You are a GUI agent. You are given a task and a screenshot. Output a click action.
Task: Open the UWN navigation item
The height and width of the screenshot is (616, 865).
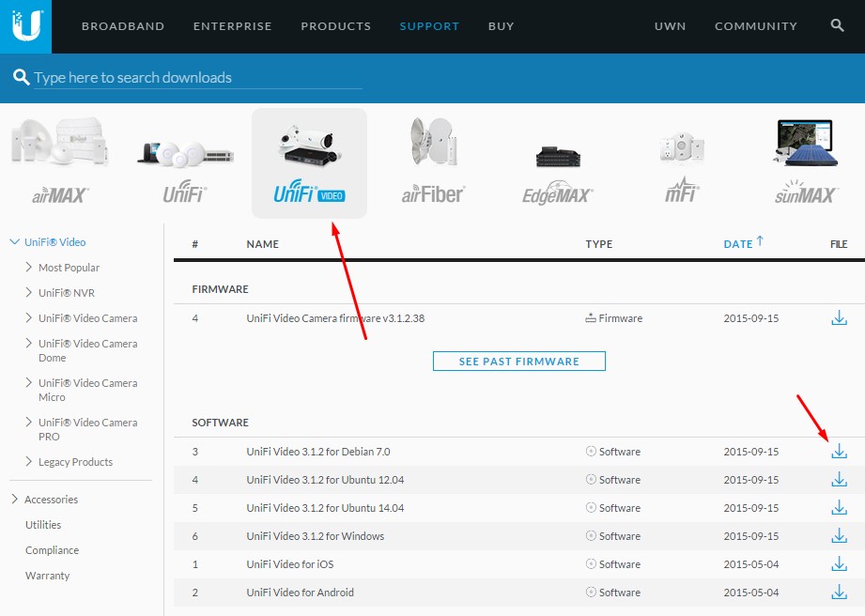click(x=671, y=26)
